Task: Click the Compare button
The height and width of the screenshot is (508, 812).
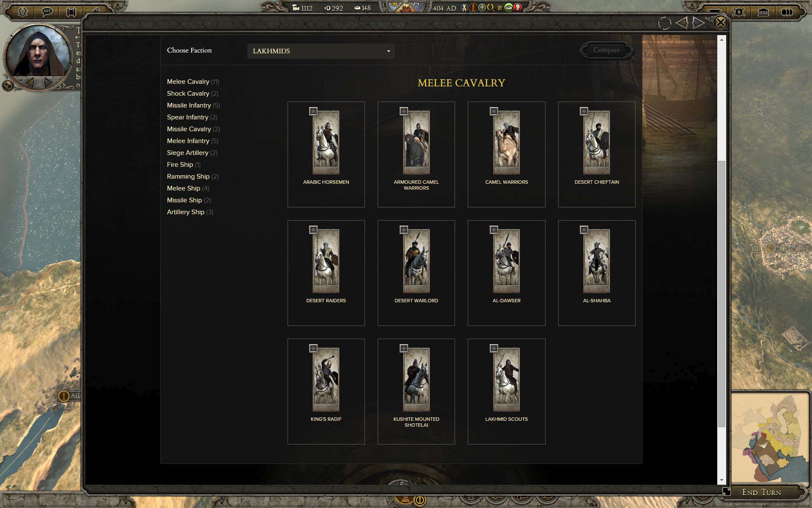Action: click(x=606, y=50)
